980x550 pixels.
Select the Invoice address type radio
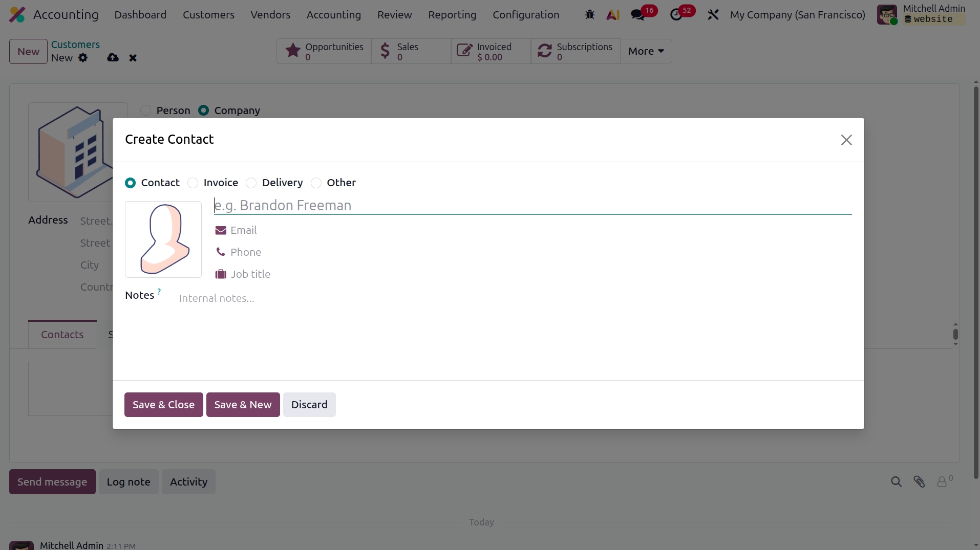(193, 183)
